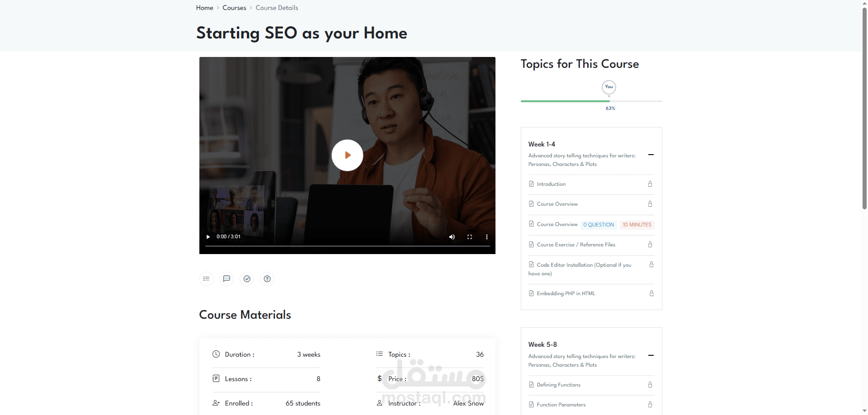Open the video more options menu
868x415 pixels.
[x=487, y=237]
